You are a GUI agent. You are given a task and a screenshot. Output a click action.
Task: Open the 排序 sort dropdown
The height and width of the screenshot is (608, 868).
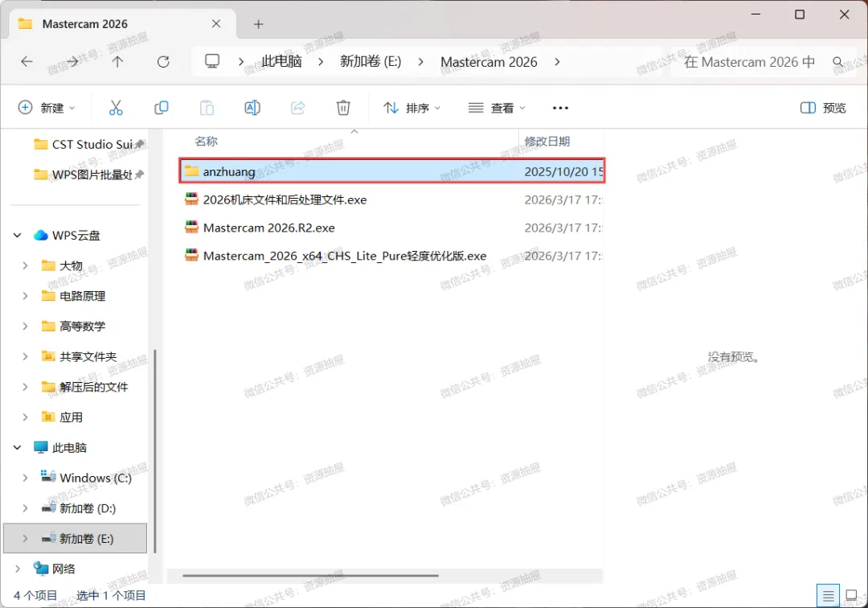tap(411, 108)
